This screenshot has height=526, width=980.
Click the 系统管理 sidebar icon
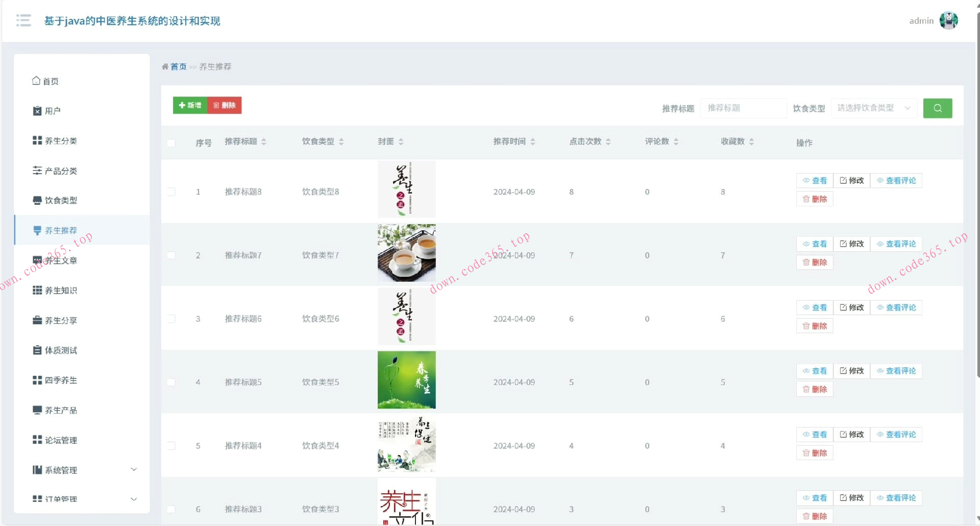[x=37, y=470]
